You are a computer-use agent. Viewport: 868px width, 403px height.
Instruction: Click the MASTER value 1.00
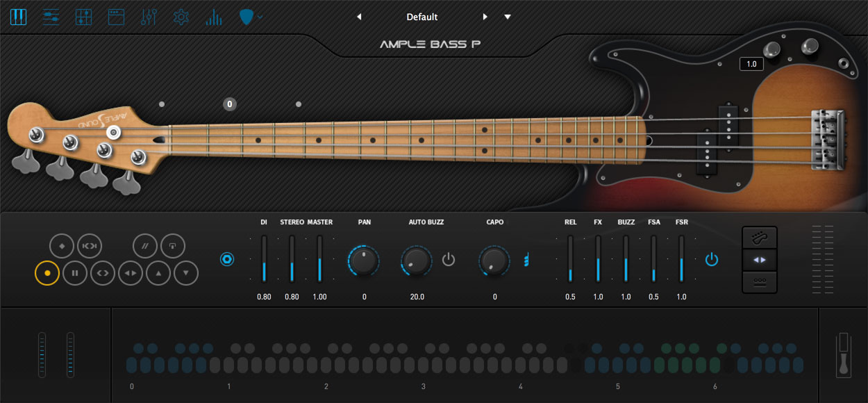tap(319, 297)
